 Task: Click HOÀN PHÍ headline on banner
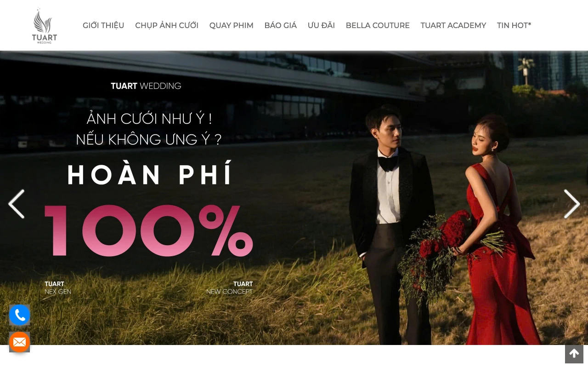(x=150, y=175)
